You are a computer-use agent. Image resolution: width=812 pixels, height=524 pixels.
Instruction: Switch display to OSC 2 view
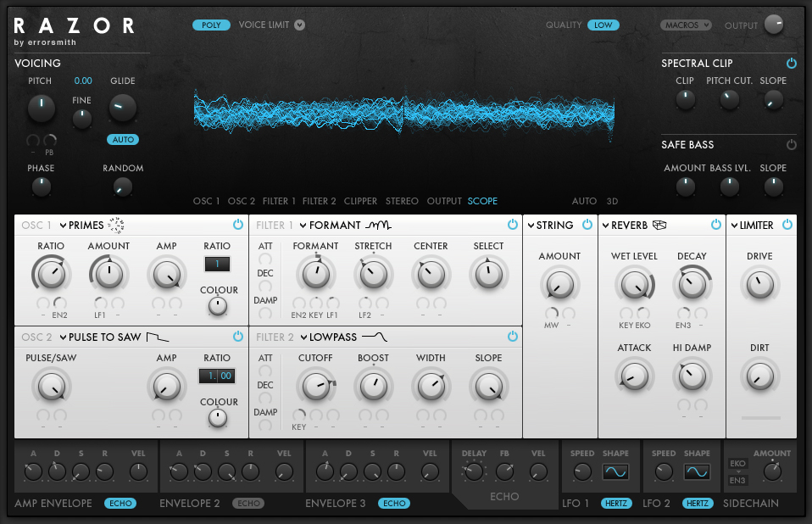[x=242, y=201]
